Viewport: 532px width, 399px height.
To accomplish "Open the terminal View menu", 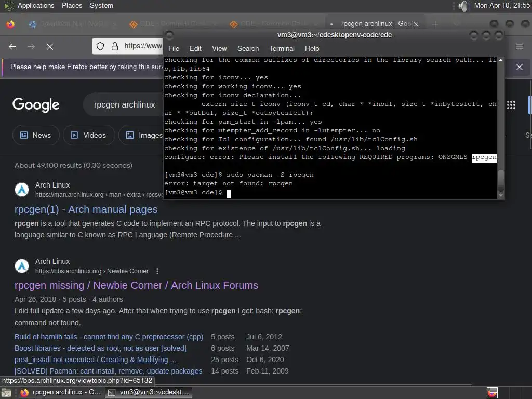I will coord(219,48).
